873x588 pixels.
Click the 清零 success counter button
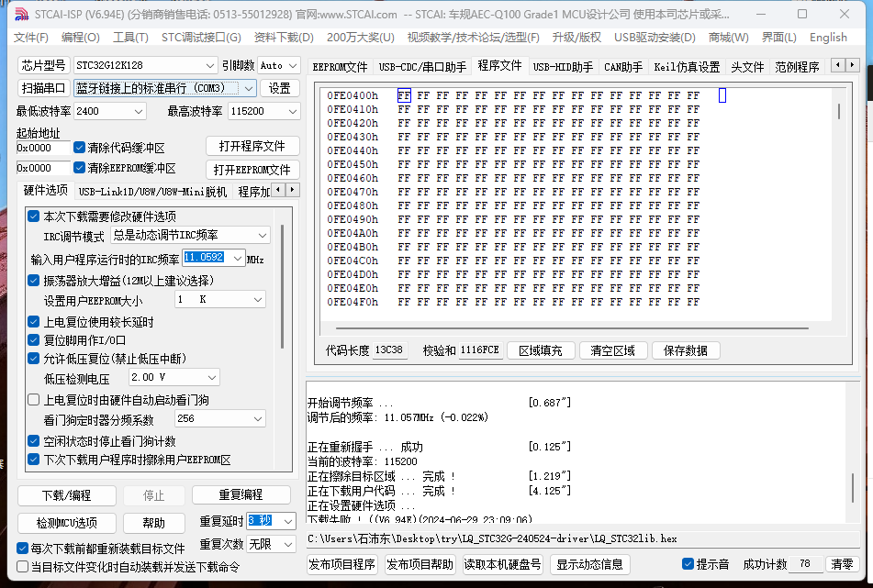click(841, 564)
